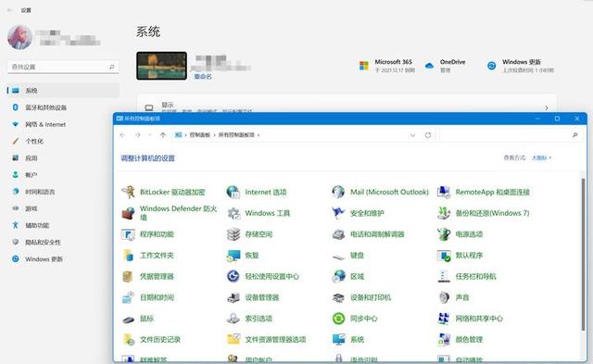The height and width of the screenshot is (364, 593).
Task: Open 设备管理器 item
Action: (x=253, y=298)
